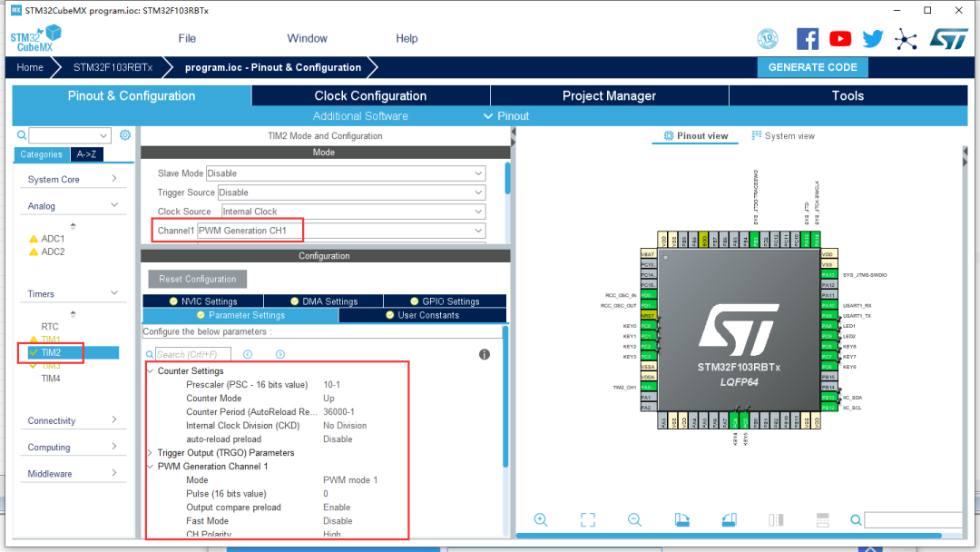The image size is (980, 552).
Task: Select TIM4 in Timers list
Action: [51, 379]
